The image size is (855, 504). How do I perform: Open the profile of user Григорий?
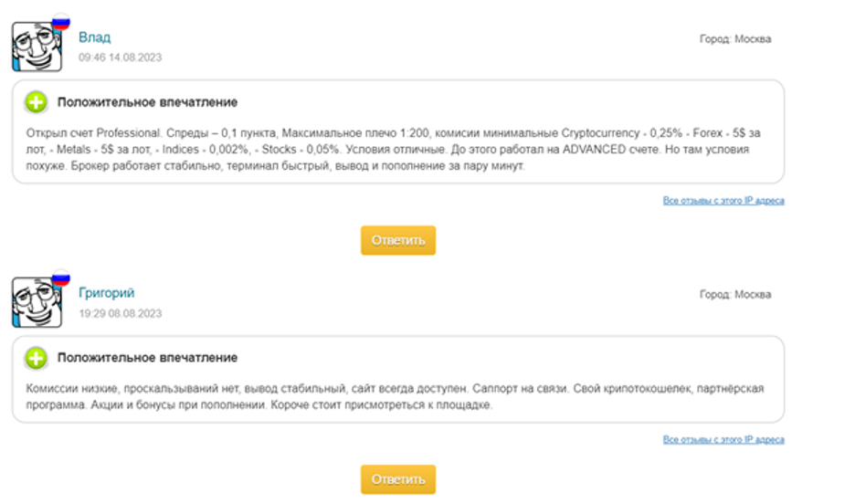coord(106,293)
